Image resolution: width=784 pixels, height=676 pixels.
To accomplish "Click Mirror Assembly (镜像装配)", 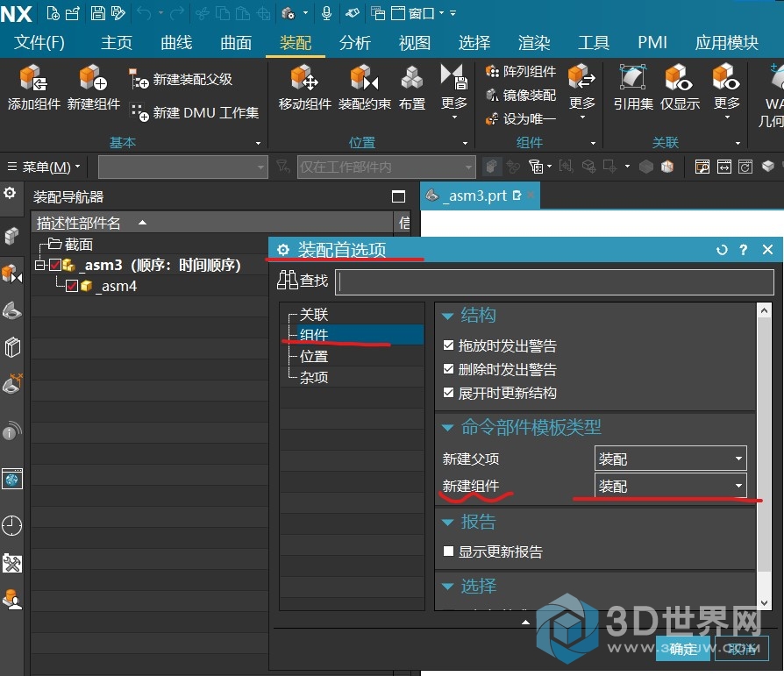I will click(521, 95).
